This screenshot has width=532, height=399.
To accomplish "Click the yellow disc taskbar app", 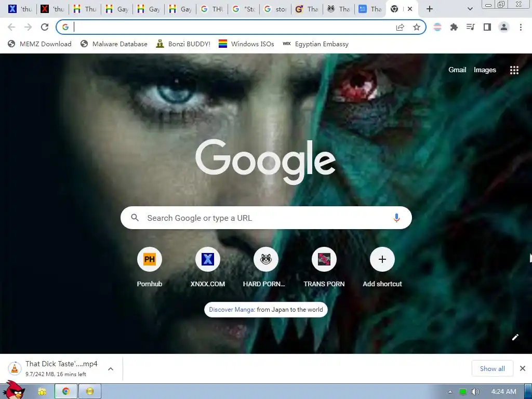I will coord(89,392).
